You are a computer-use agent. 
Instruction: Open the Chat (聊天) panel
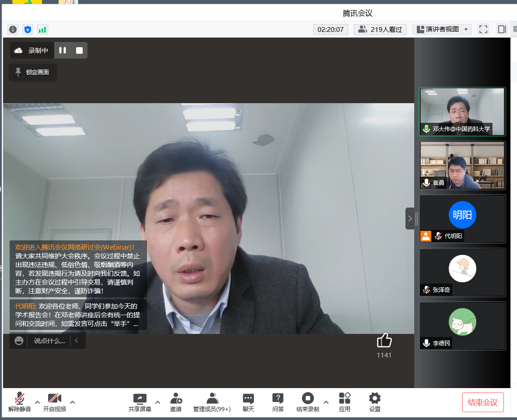click(x=248, y=401)
